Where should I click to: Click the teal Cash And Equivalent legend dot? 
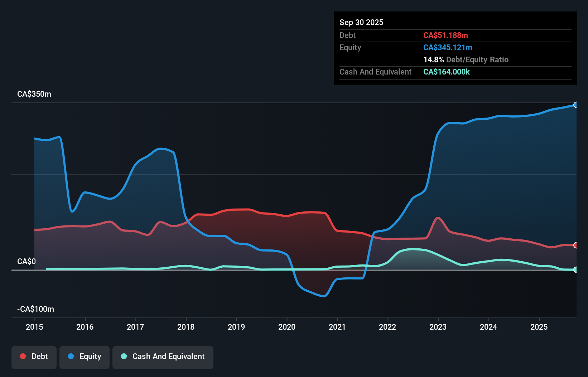point(123,356)
